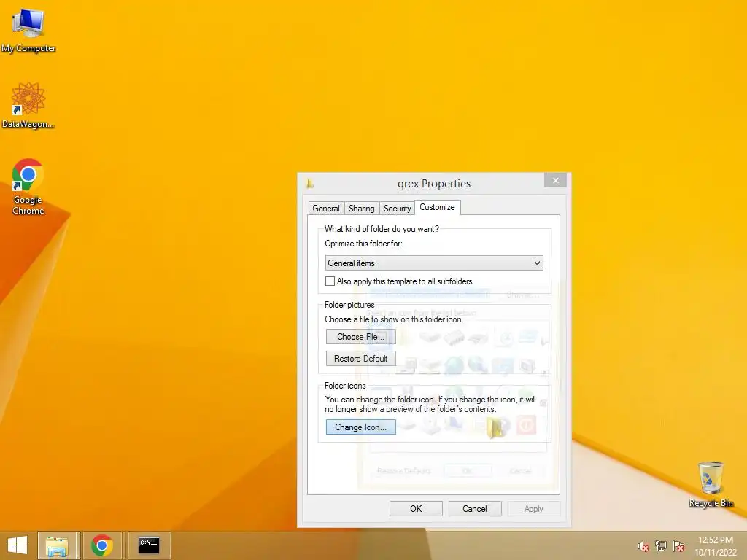The image size is (747, 560).
Task: Click the folder icon in qrex Properties title bar
Action: (309, 184)
